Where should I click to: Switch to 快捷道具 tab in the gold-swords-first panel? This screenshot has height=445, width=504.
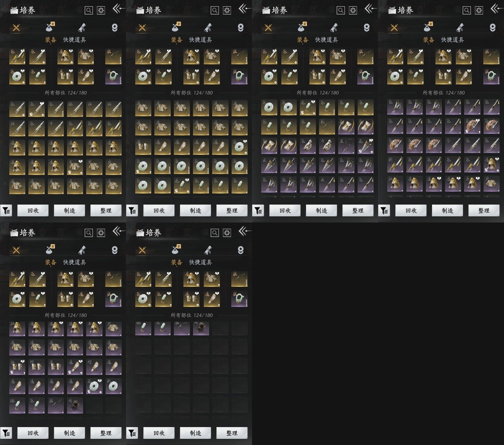pos(74,40)
